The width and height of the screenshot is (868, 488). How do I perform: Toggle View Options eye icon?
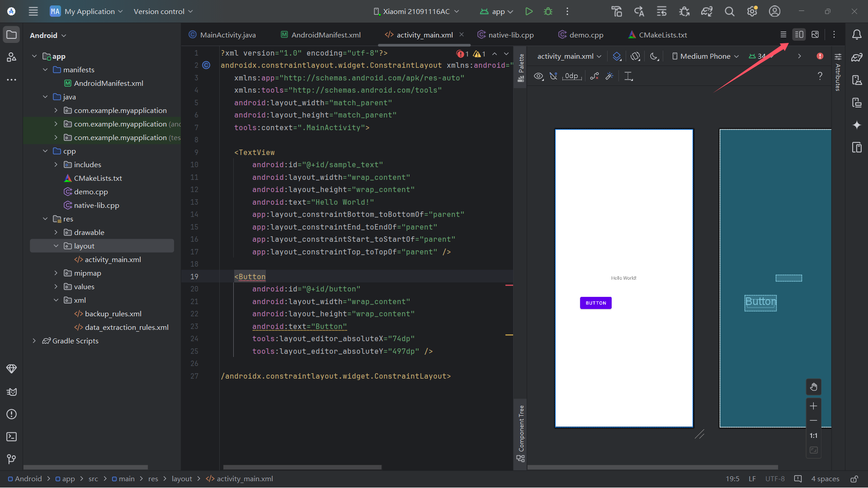(538, 76)
